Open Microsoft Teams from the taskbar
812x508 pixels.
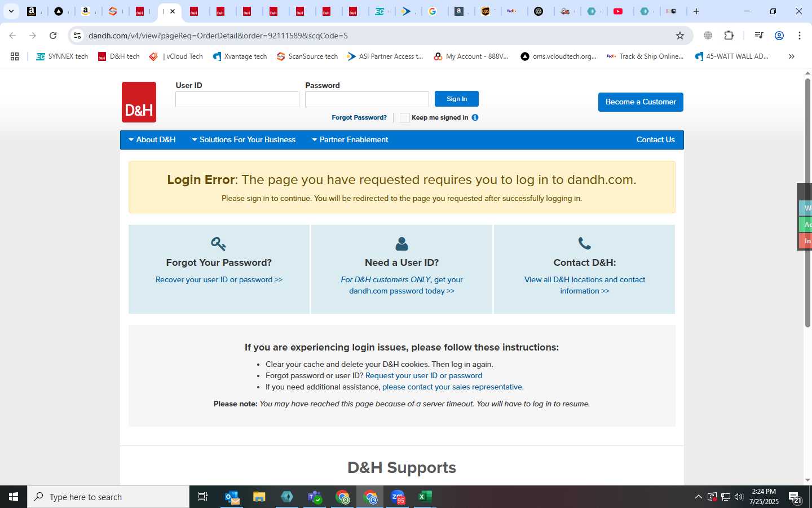315,497
